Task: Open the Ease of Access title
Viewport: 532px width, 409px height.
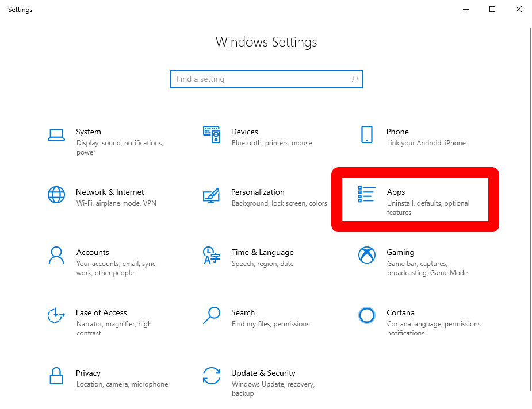Action: (x=101, y=312)
